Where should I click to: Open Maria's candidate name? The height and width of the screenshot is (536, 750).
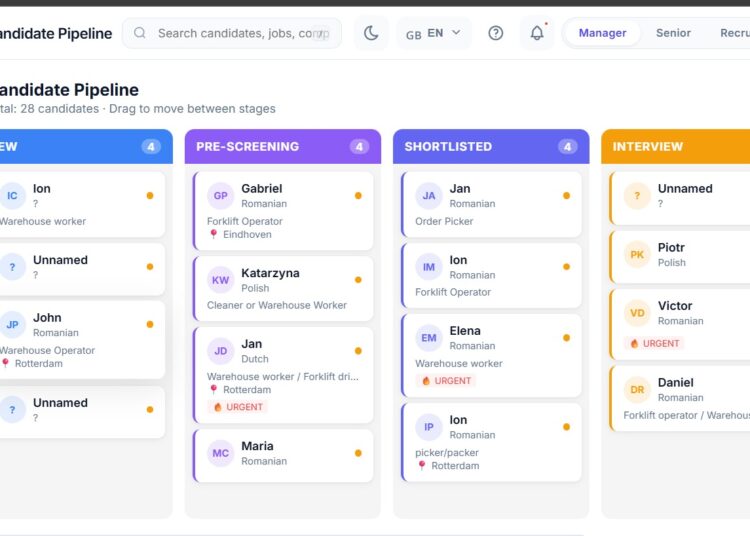click(257, 446)
